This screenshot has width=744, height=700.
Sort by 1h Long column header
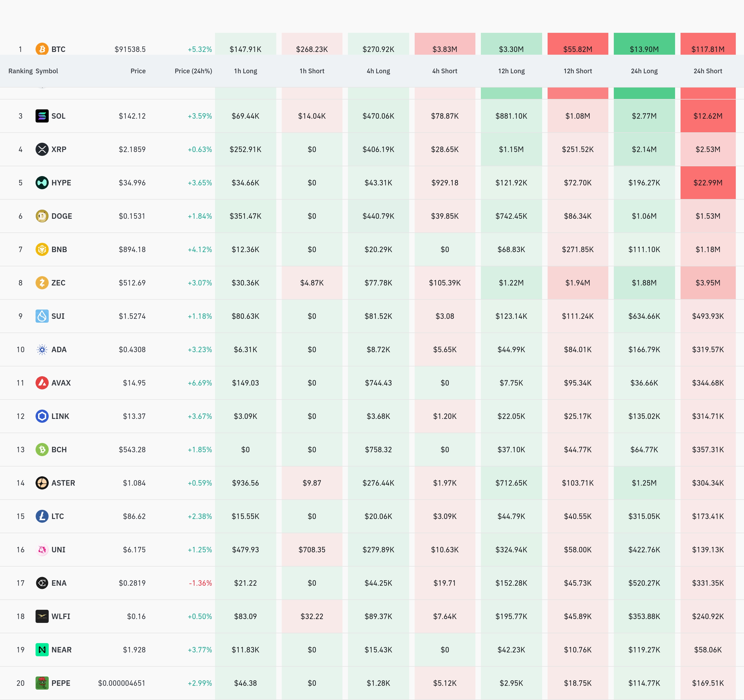point(246,71)
